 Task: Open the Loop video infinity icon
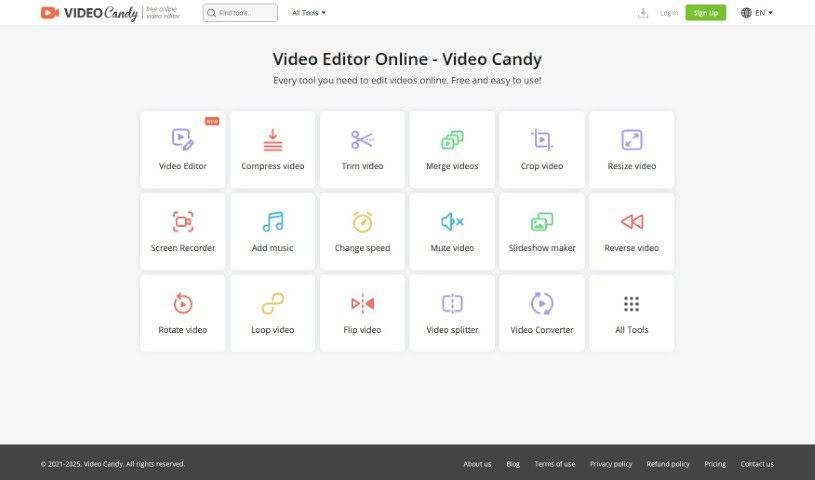272,303
